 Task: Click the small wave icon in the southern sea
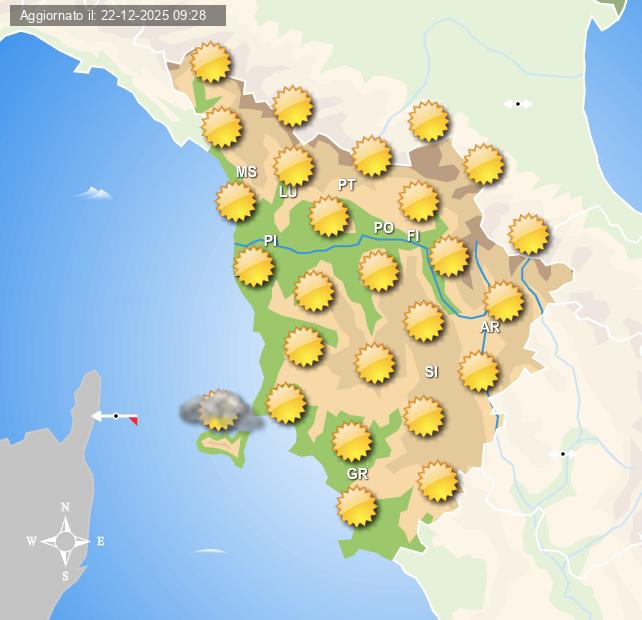coord(210,551)
